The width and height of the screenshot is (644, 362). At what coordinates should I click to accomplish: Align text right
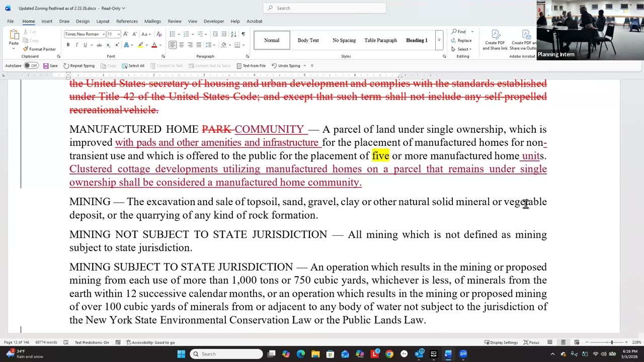190,45
